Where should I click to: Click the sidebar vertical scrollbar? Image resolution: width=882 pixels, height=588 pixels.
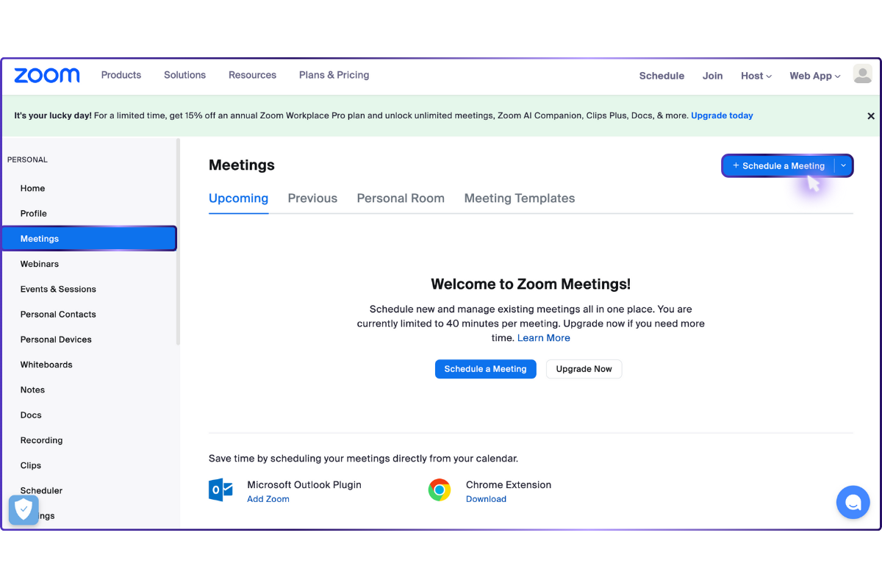tap(178, 243)
